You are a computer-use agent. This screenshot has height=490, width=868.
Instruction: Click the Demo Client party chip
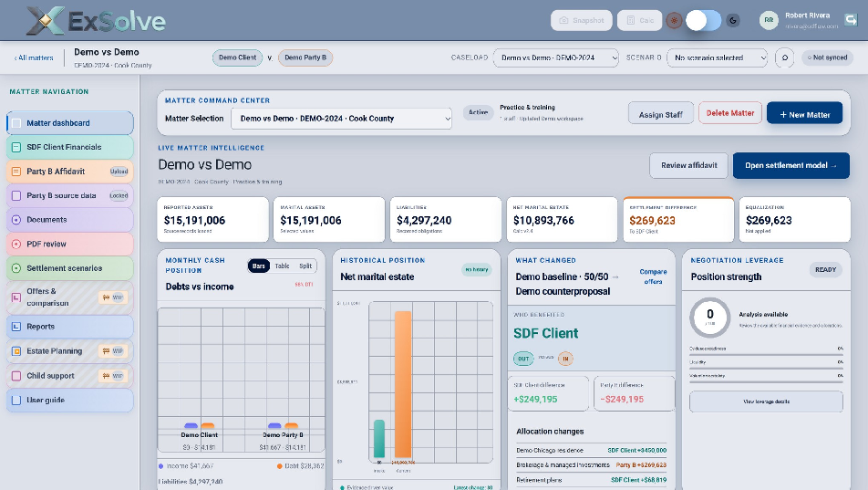click(x=237, y=57)
